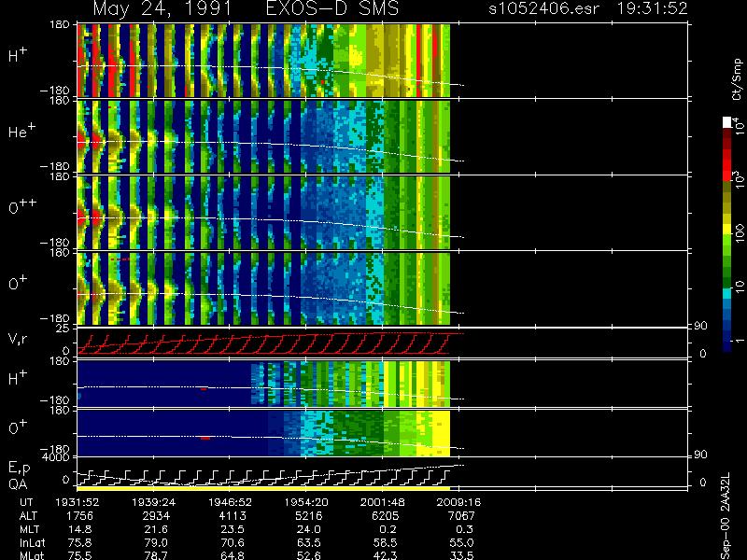The height and width of the screenshot is (560, 747).
Task: Select the MLT value '24.0'
Action: pos(309,529)
